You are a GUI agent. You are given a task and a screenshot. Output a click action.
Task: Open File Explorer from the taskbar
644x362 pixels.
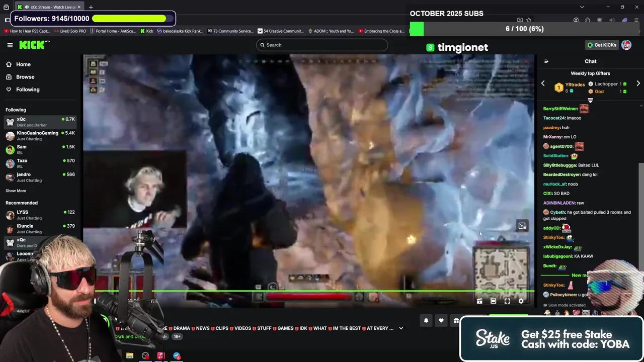pos(130,355)
